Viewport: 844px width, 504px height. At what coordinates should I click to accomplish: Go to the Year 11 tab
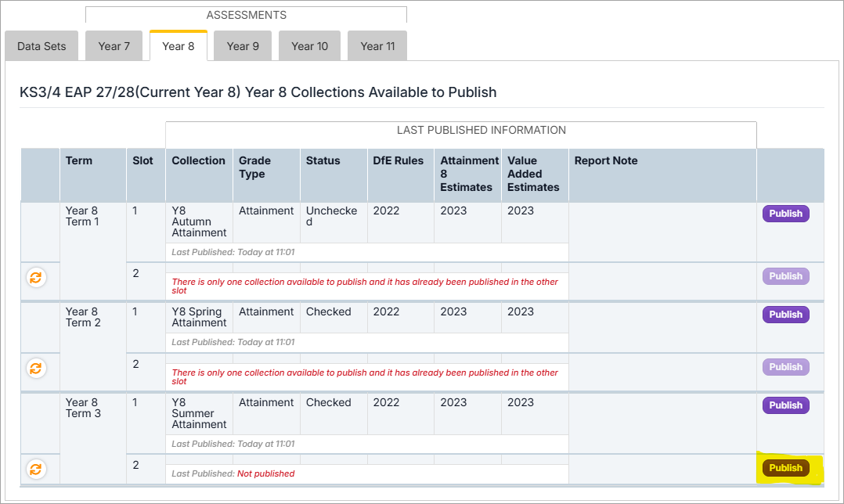click(x=377, y=46)
